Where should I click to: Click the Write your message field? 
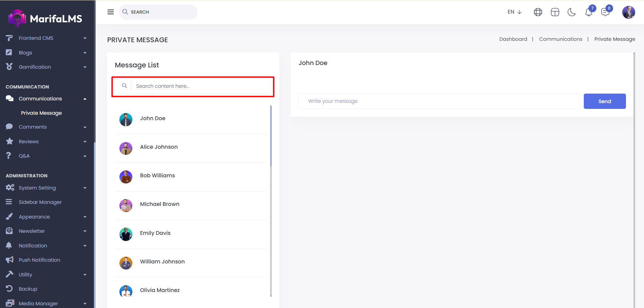click(x=439, y=101)
